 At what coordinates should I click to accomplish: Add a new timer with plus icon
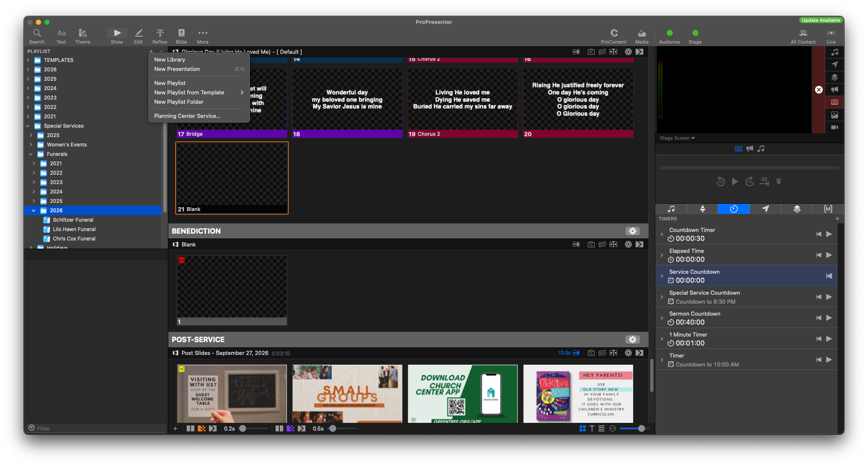pos(837,219)
